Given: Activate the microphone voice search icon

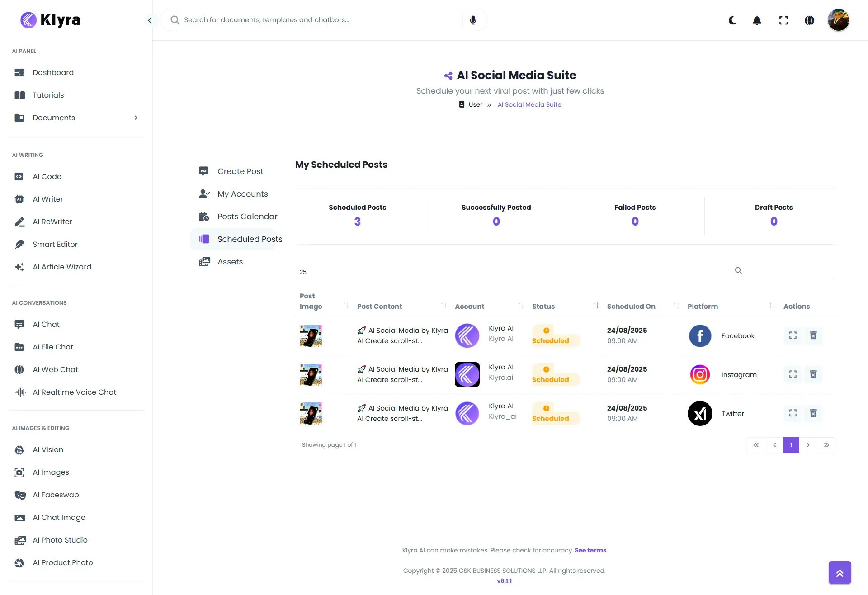Looking at the screenshot, I should coord(473,20).
